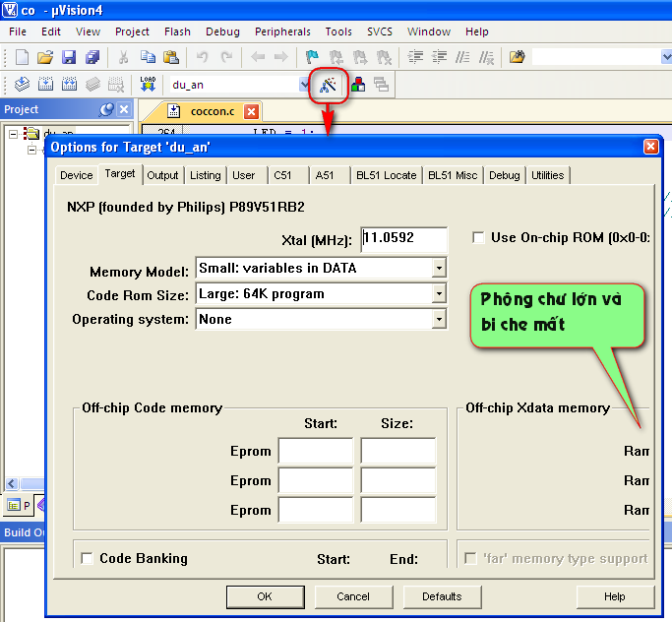672x622 pixels.
Task: Click the Copy icon in the toolbar
Action: (148, 56)
